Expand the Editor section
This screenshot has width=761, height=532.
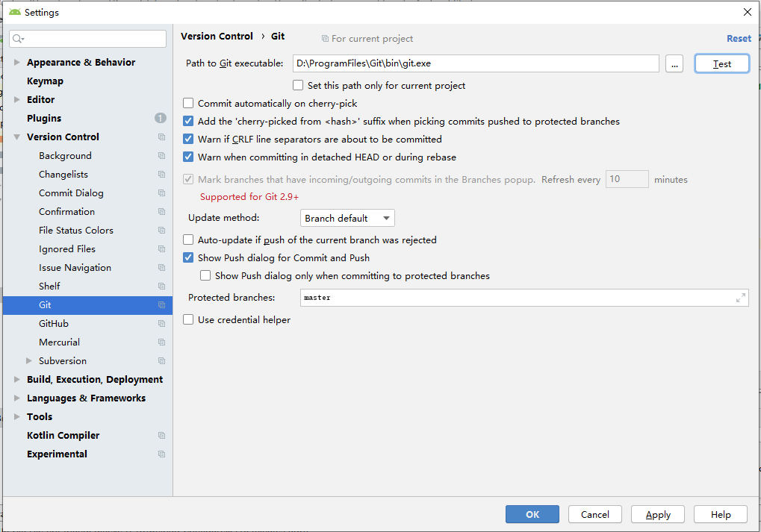point(17,100)
